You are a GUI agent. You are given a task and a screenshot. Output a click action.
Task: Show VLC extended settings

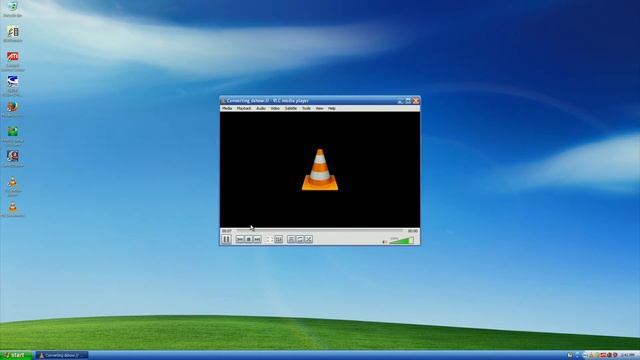[x=278, y=239]
